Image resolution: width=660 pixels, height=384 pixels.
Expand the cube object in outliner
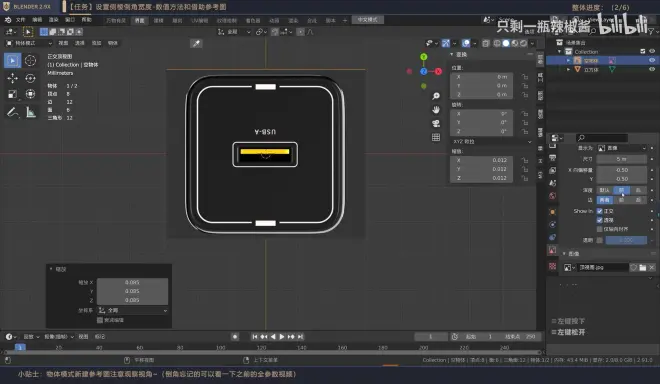[x=568, y=69]
